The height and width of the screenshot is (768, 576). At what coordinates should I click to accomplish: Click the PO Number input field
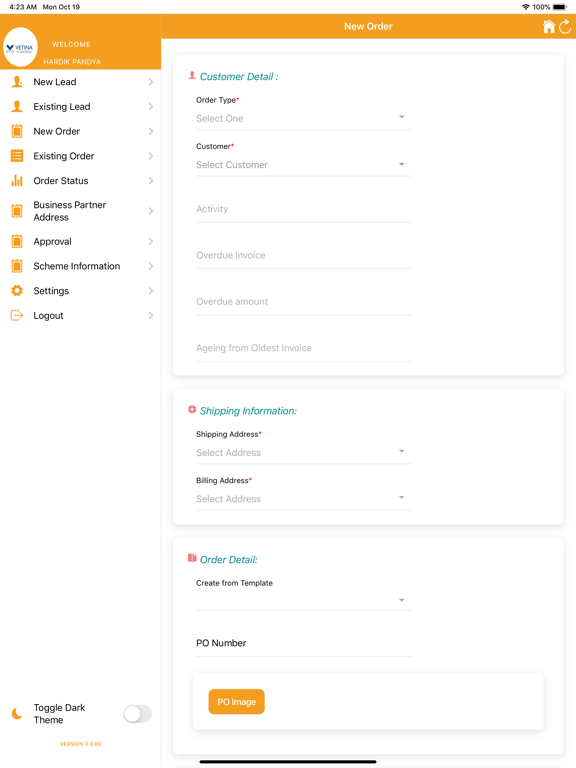pyautogui.click(x=304, y=644)
